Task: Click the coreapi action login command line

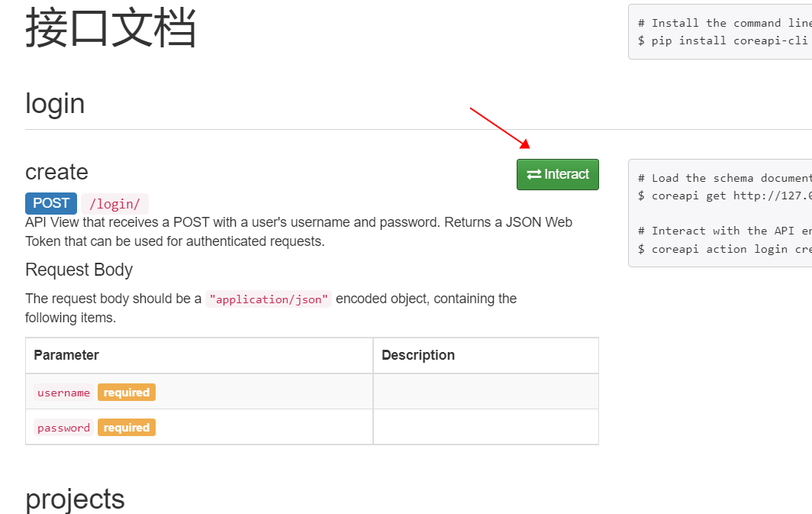Action: click(x=724, y=249)
